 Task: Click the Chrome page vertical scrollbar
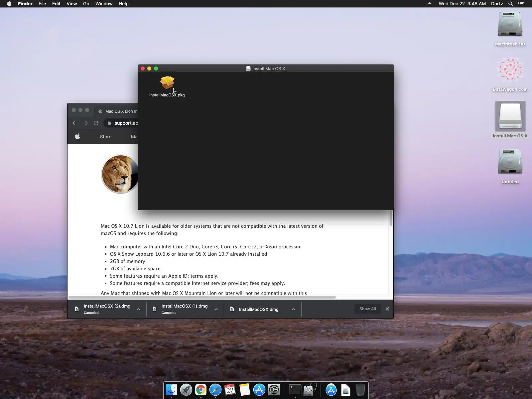click(391, 218)
